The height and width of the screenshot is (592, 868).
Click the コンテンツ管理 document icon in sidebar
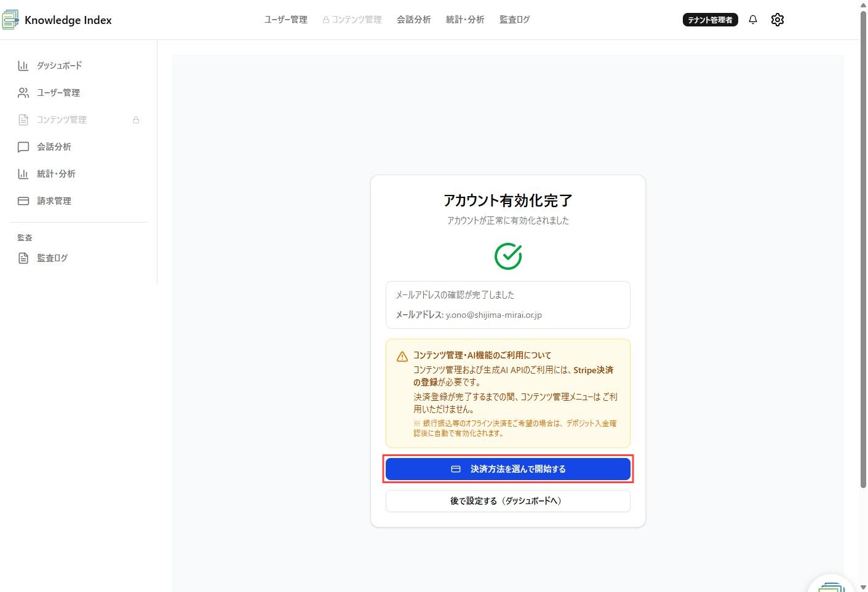[23, 120]
